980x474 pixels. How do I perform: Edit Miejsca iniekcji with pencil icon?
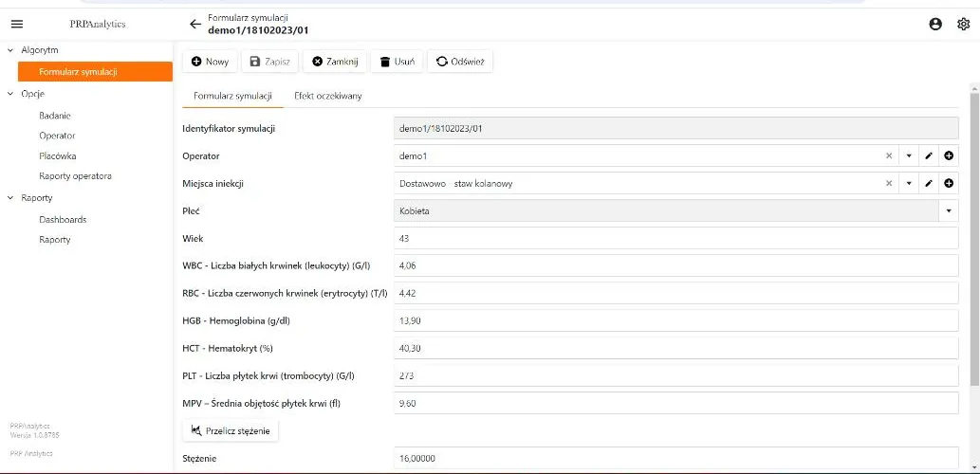click(929, 183)
